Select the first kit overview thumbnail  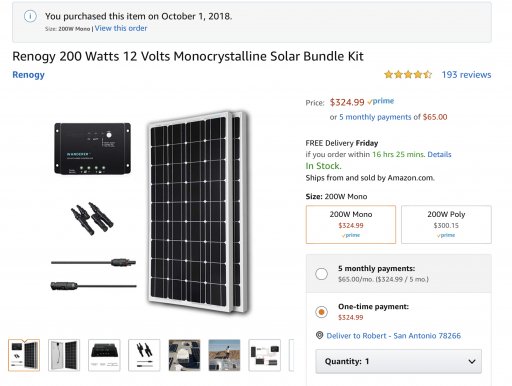(x=24, y=355)
